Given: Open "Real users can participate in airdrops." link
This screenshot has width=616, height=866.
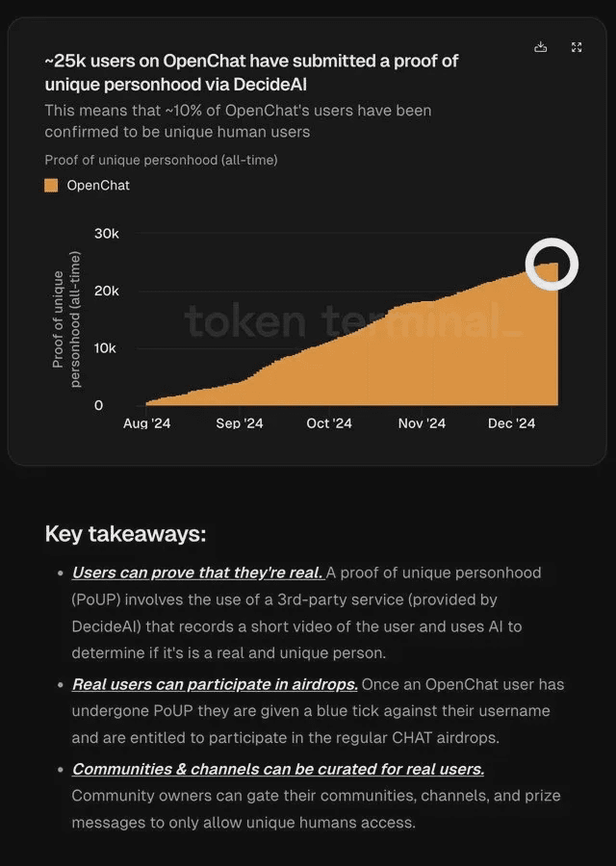Looking at the screenshot, I should [215, 684].
